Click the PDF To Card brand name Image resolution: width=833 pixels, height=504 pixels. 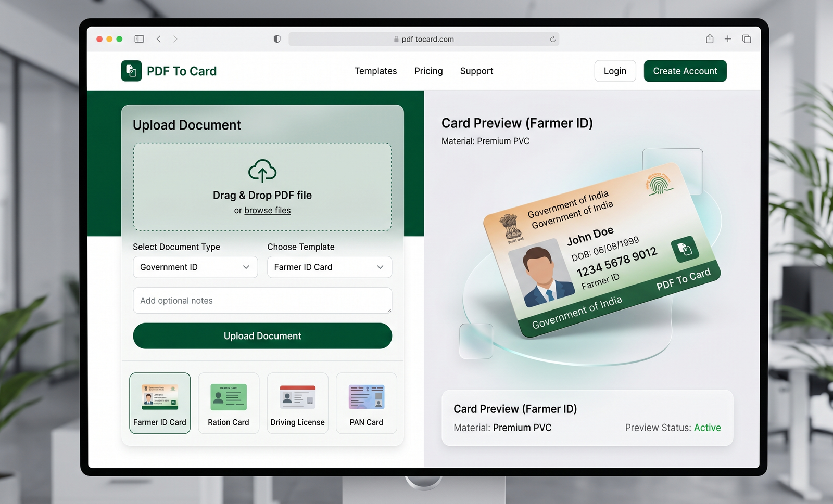(x=182, y=71)
